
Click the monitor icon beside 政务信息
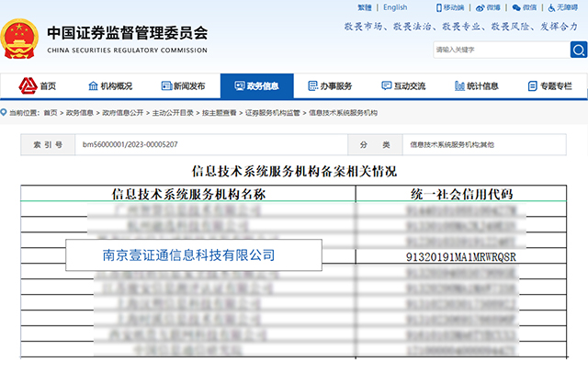240,85
